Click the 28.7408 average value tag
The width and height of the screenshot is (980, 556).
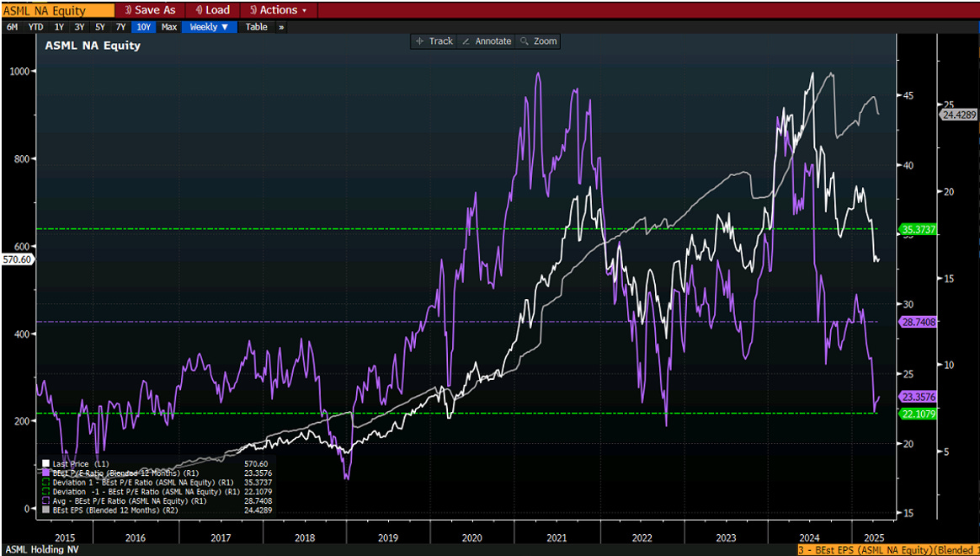pos(918,322)
